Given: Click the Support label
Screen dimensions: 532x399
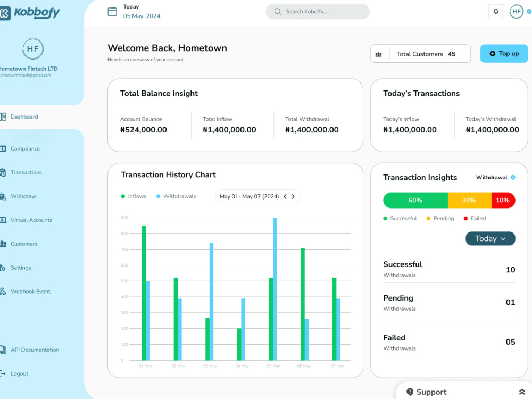Looking at the screenshot, I should coord(431,392).
